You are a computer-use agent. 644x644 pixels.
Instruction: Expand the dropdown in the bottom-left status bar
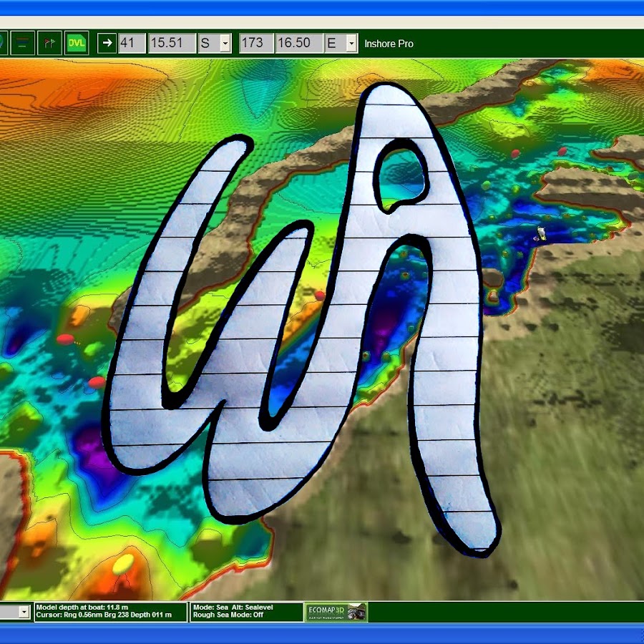tap(24, 612)
